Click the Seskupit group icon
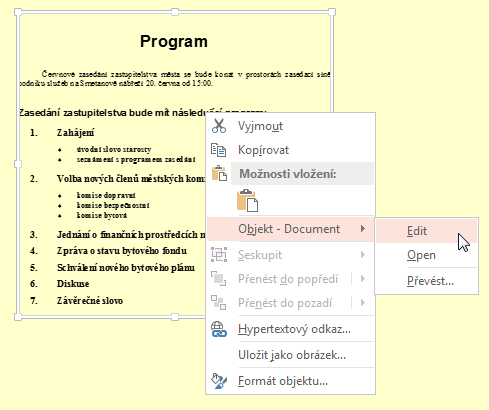Image resolution: width=489 pixels, height=410 pixels. pos(219,255)
